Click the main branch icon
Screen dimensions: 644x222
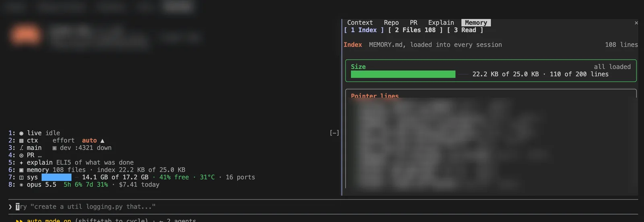point(21,148)
